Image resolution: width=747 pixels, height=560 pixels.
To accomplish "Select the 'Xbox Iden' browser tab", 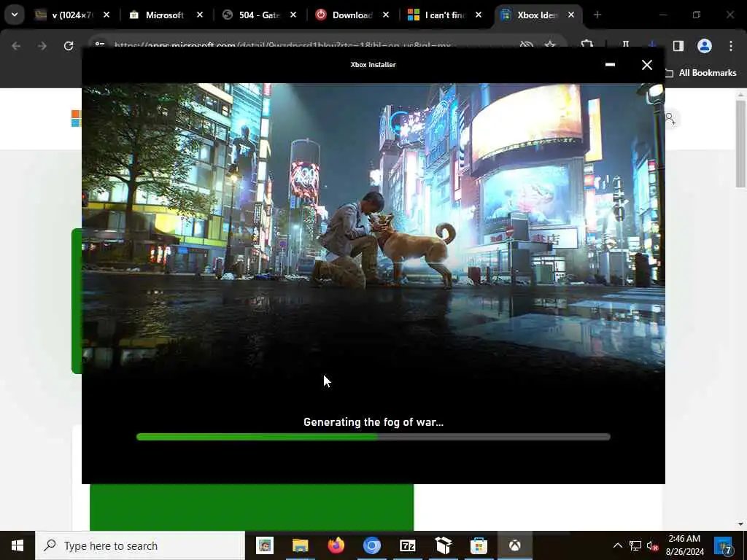I will coord(536,15).
